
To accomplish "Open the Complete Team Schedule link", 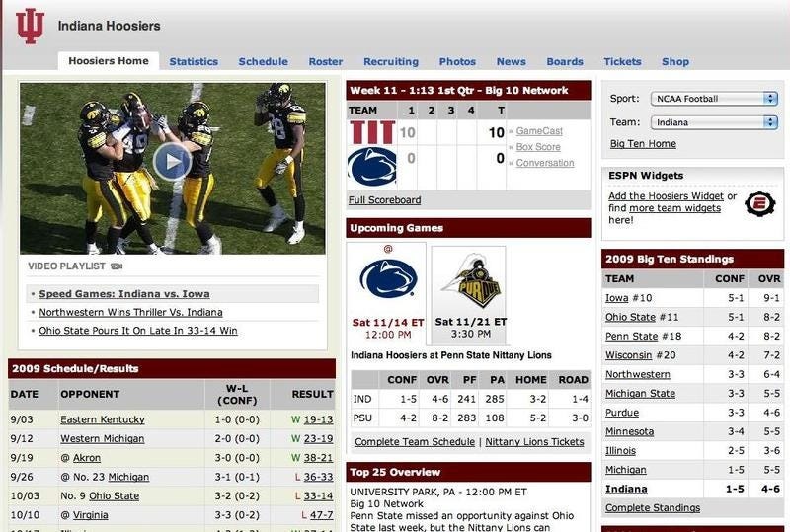I will point(415,442).
